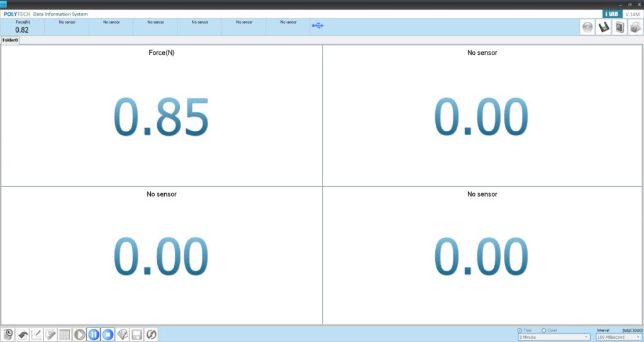644x342 pixels.
Task: Click the floppy disk icon in bottom toolbar
Action: 136,334
